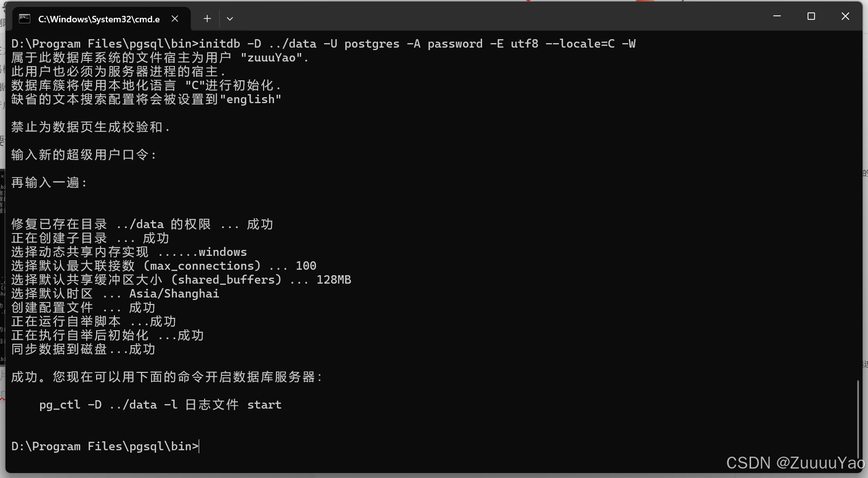Maximize the terminal window

click(x=811, y=16)
